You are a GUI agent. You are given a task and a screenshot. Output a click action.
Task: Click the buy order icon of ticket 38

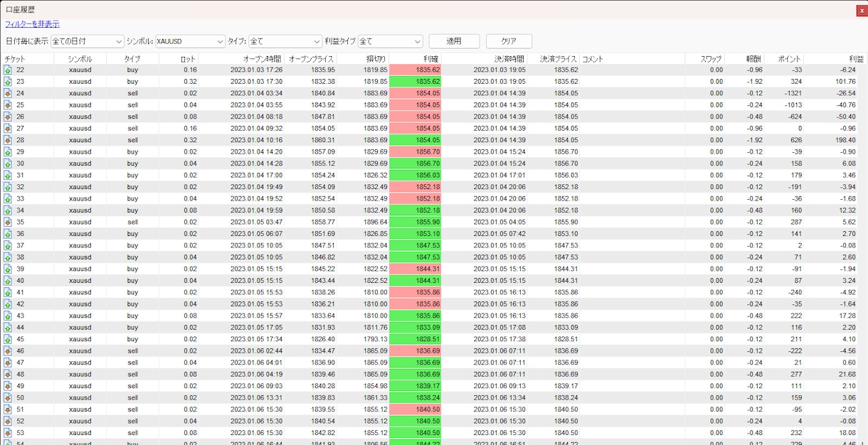click(x=8, y=257)
